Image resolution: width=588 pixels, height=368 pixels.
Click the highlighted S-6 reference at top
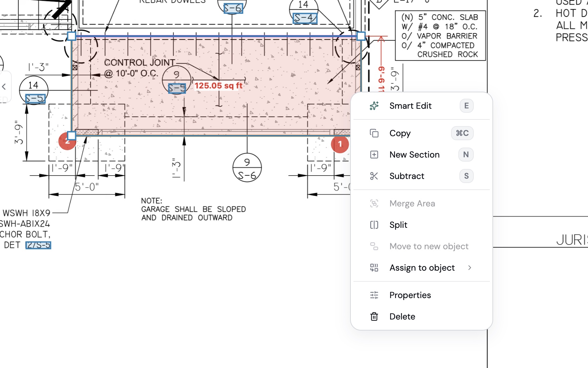(x=233, y=8)
